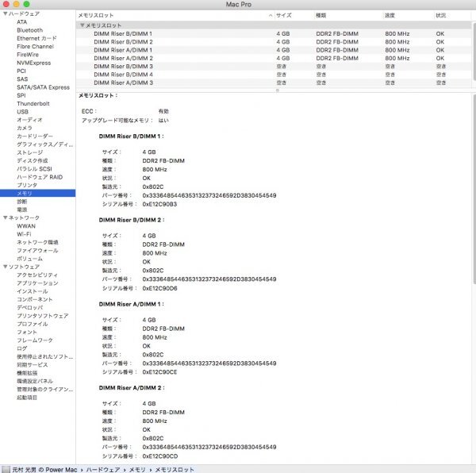Collapse the ネットワーク section triangle
Screen dimensions: 476x473
click(x=6, y=217)
